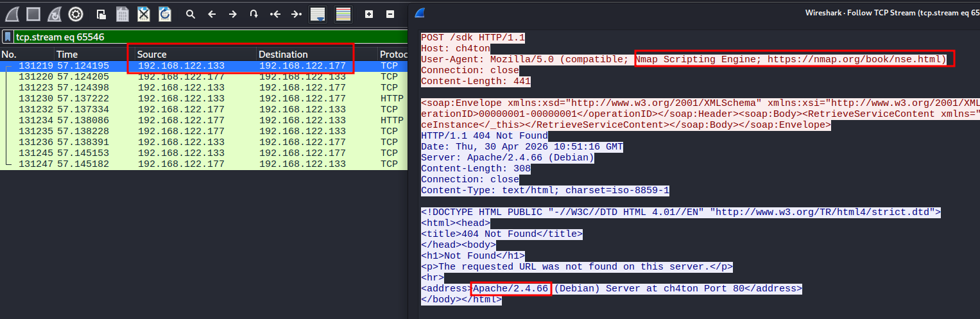The image size is (980, 319).
Task: Go forward to next packet
Action: coord(233,13)
